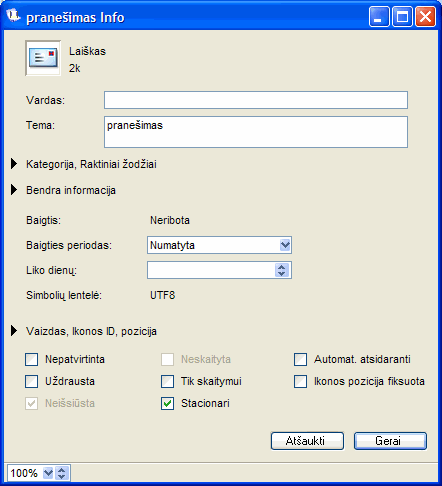Viewport: 442px width, 486px height.
Task: Enable Tik skaitymui checkbox
Action: (167, 382)
